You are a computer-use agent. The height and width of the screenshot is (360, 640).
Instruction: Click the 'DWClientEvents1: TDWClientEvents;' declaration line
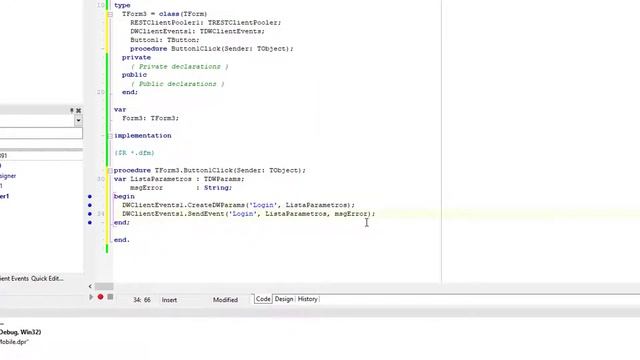click(198, 31)
